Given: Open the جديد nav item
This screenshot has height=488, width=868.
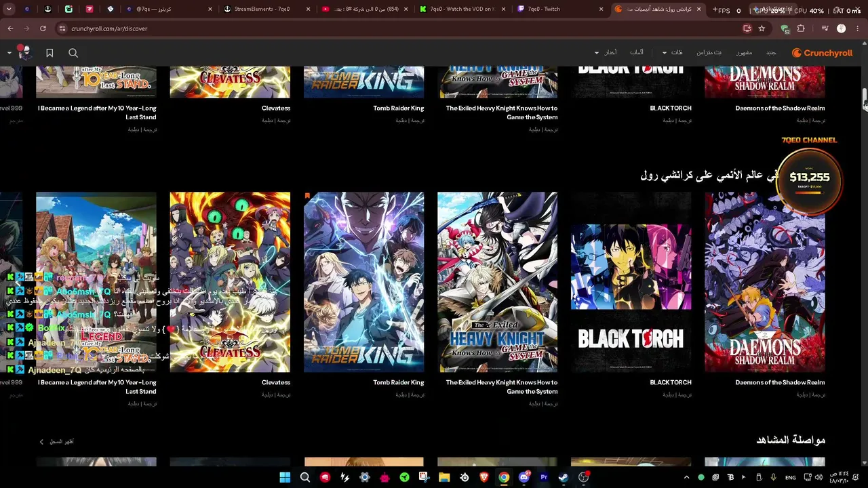Looking at the screenshot, I should point(771,53).
